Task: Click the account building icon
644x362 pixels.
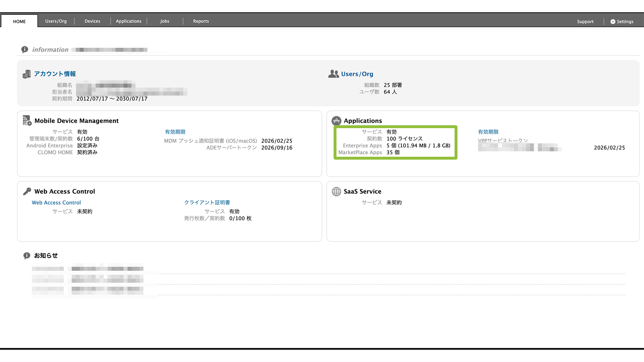Action: 26,74
